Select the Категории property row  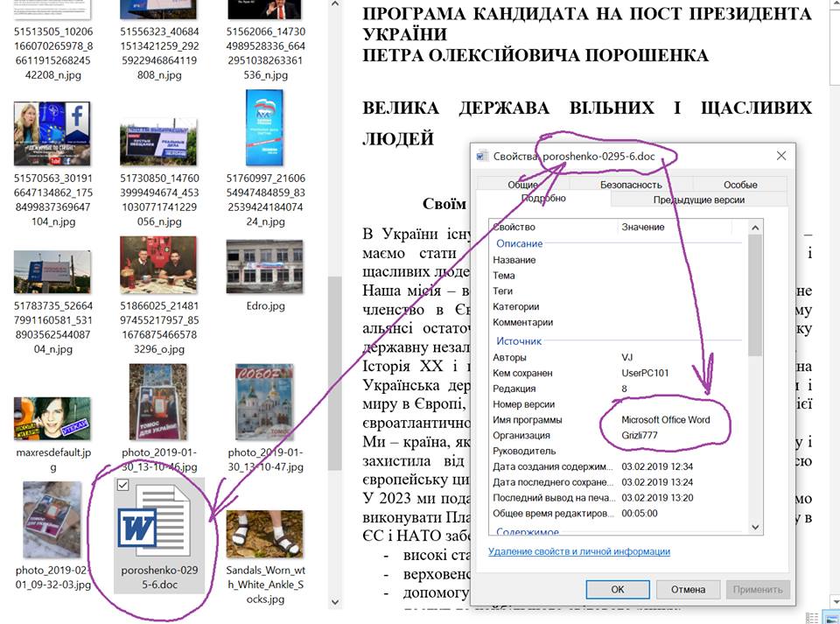tap(619, 306)
